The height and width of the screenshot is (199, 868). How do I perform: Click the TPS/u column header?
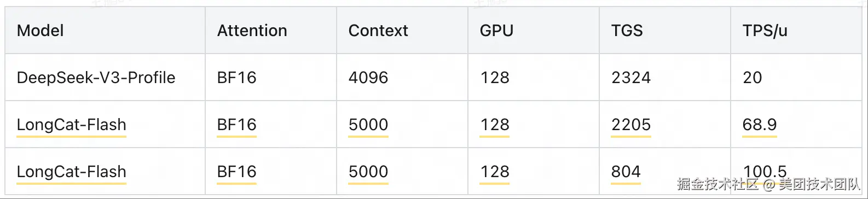coord(765,31)
